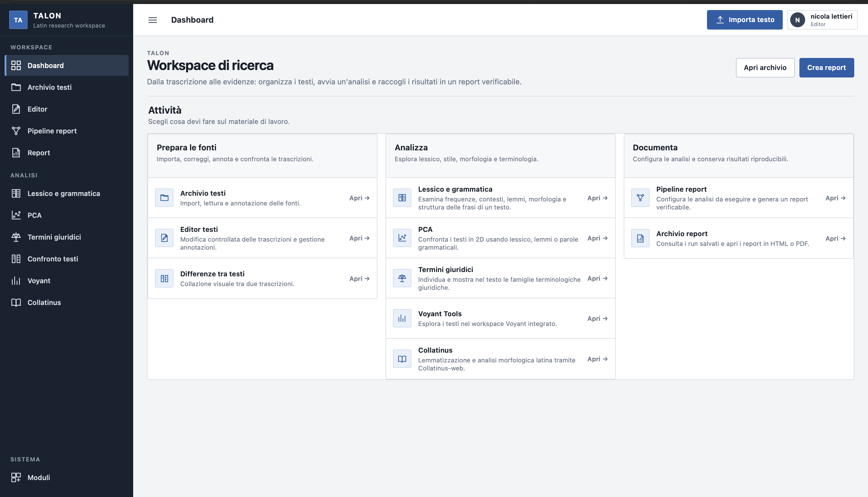
Task: Click Apri link for Archivio report
Action: [835, 238]
